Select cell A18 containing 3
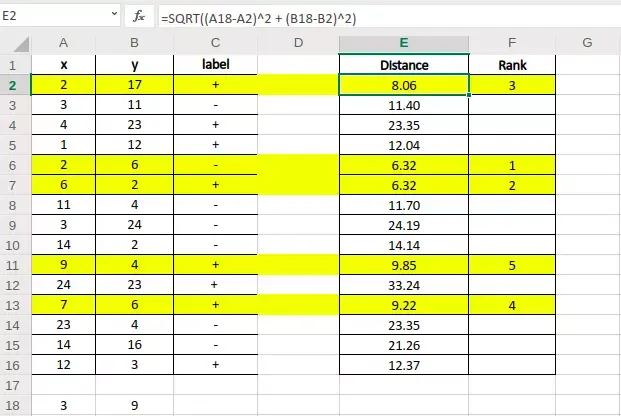The width and height of the screenshot is (621, 416). click(x=63, y=407)
